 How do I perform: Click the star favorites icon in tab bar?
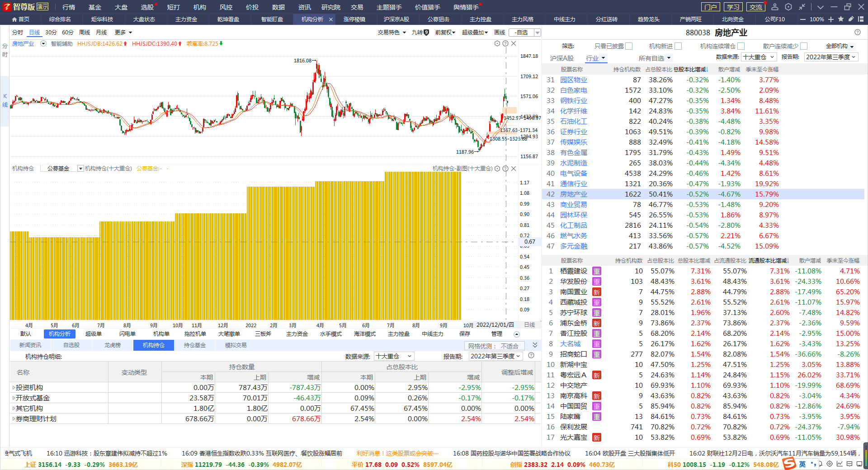(841, 19)
